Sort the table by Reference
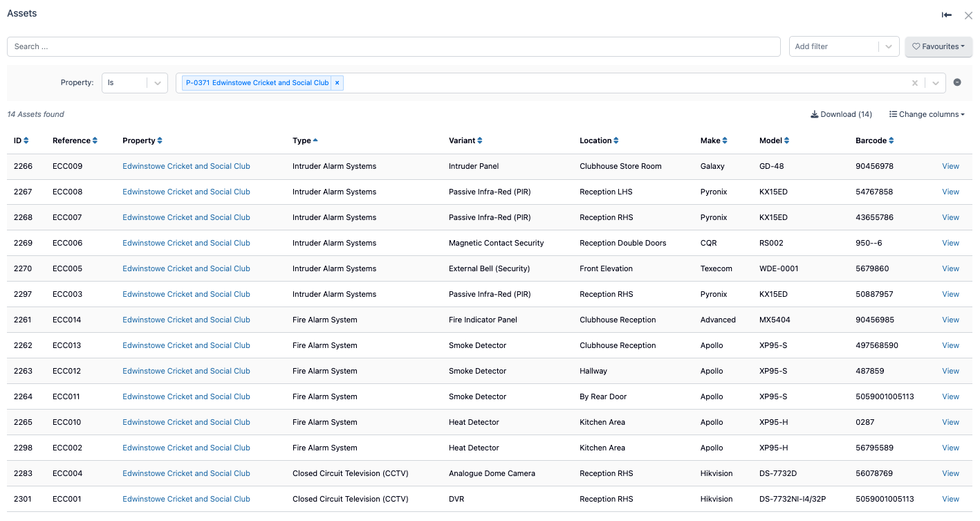The image size is (980, 521). (x=75, y=140)
